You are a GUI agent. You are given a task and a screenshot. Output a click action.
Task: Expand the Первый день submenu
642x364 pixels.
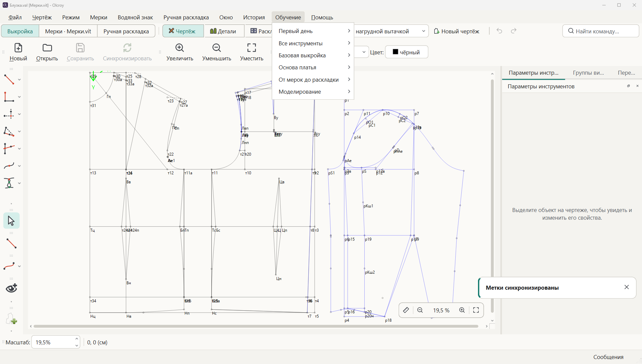pyautogui.click(x=313, y=31)
